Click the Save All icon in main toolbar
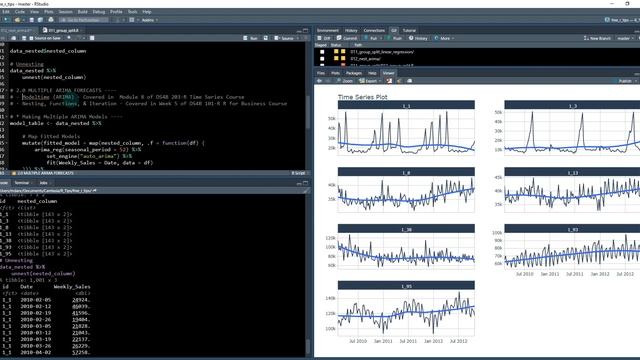Viewport: 640px width, 360px height. click(x=40, y=20)
